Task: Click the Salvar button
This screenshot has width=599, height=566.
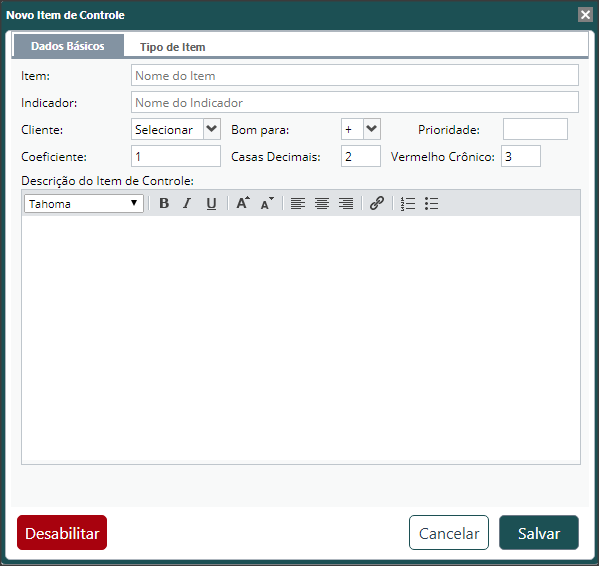Action: point(539,533)
